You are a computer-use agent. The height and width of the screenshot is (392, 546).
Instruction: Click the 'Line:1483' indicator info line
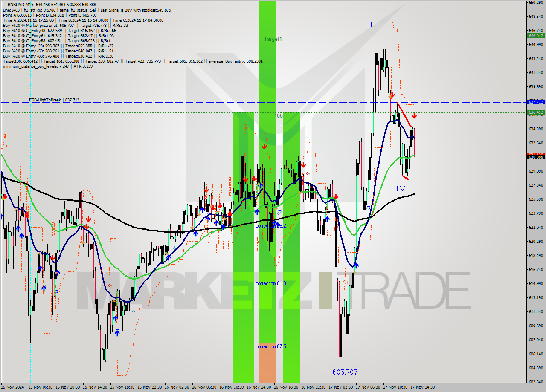pyautogui.click(x=87, y=10)
